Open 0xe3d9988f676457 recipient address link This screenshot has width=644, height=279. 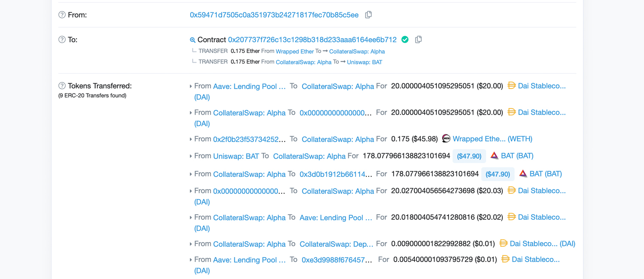[x=337, y=260]
